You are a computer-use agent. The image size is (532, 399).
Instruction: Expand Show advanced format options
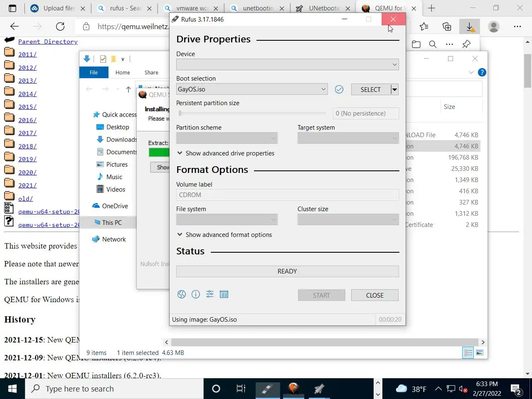pyautogui.click(x=224, y=234)
